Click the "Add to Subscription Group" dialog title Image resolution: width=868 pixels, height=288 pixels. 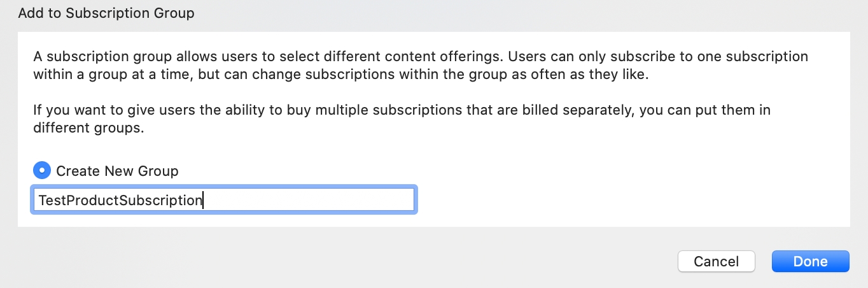click(x=106, y=13)
